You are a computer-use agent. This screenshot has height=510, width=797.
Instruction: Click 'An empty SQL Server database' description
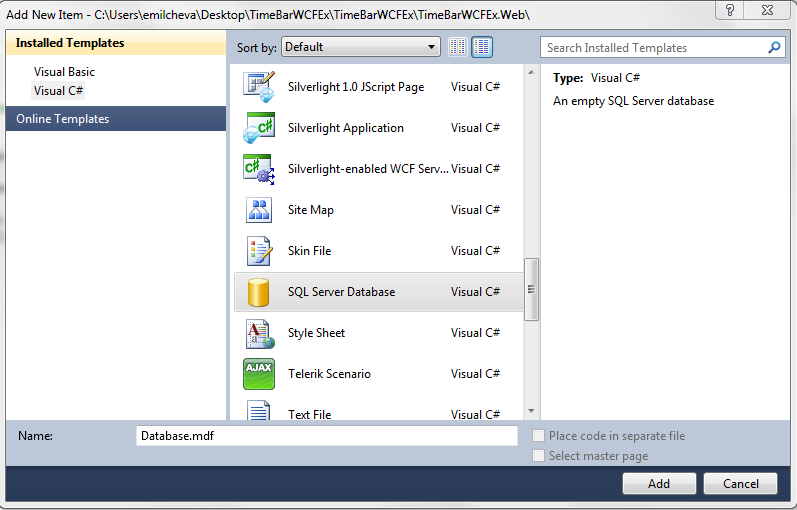(633, 101)
